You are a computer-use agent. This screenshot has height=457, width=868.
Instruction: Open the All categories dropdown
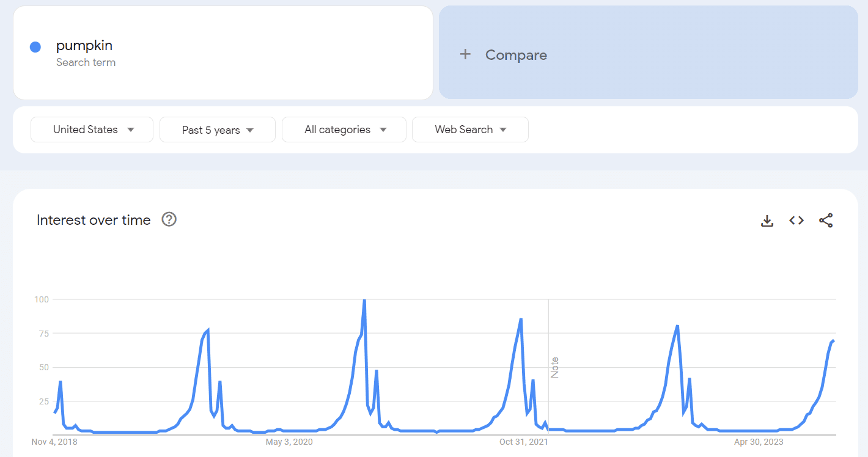[344, 130]
